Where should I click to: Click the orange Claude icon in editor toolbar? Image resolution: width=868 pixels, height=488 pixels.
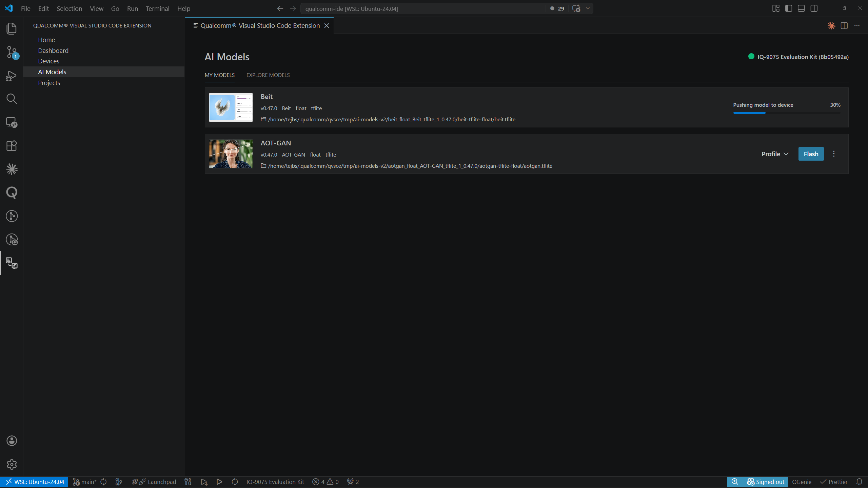click(x=831, y=25)
